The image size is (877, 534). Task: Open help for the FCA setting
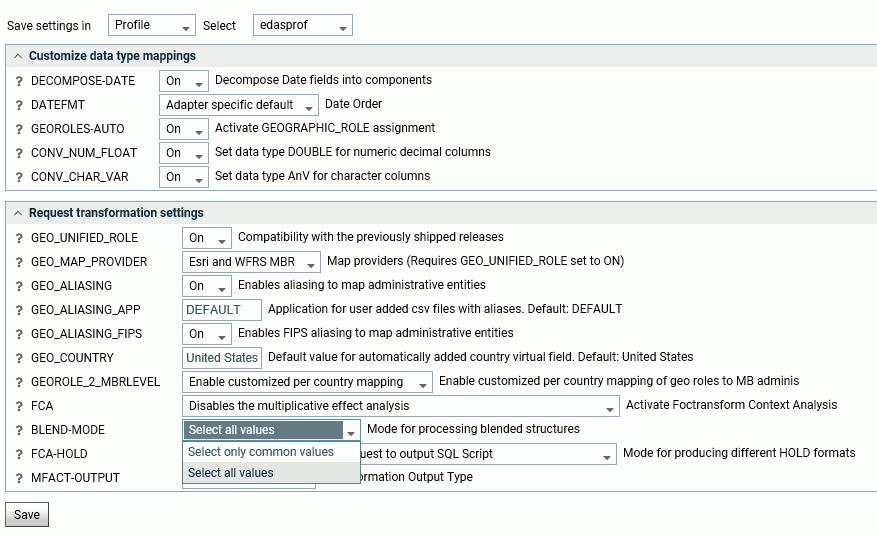click(19, 406)
